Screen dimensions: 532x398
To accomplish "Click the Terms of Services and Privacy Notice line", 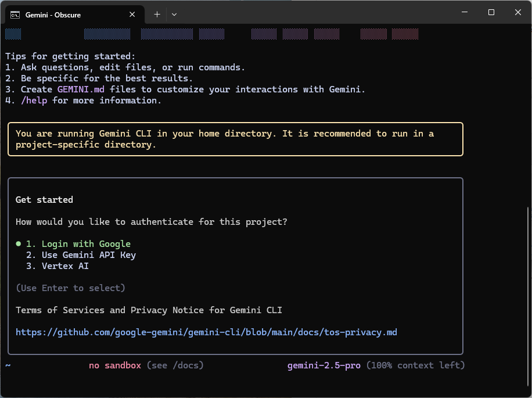I will 149,310.
